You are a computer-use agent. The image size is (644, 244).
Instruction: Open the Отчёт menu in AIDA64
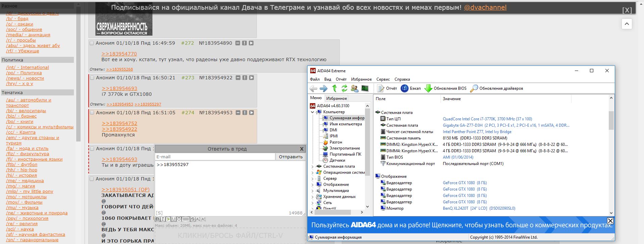click(341, 79)
